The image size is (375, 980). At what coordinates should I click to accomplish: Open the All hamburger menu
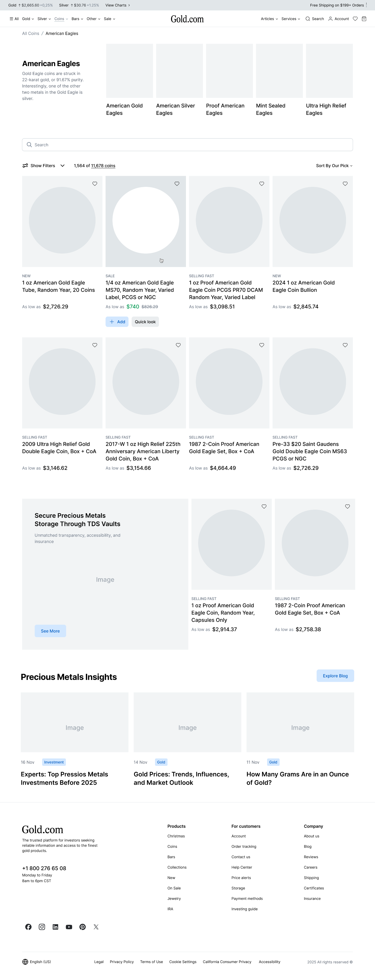[14, 19]
